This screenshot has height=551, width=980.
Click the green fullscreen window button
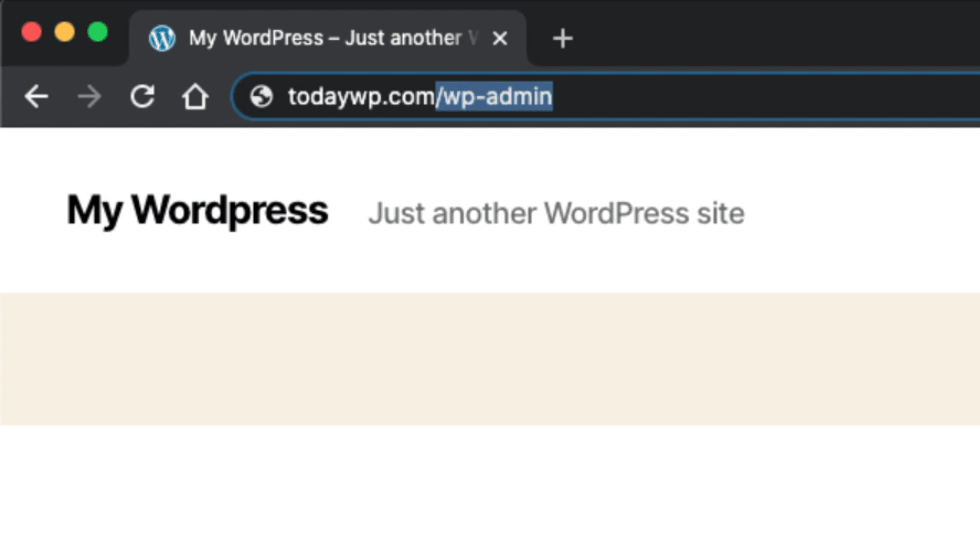(97, 32)
